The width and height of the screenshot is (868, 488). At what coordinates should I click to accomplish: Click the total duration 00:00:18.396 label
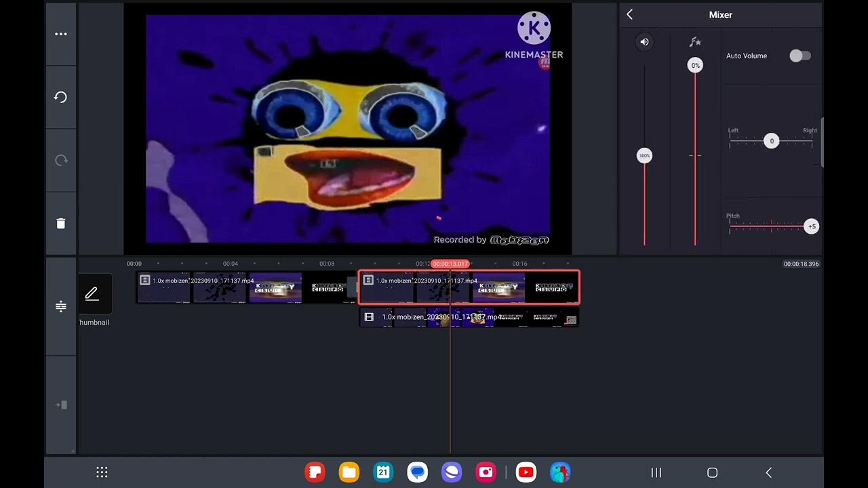click(801, 264)
